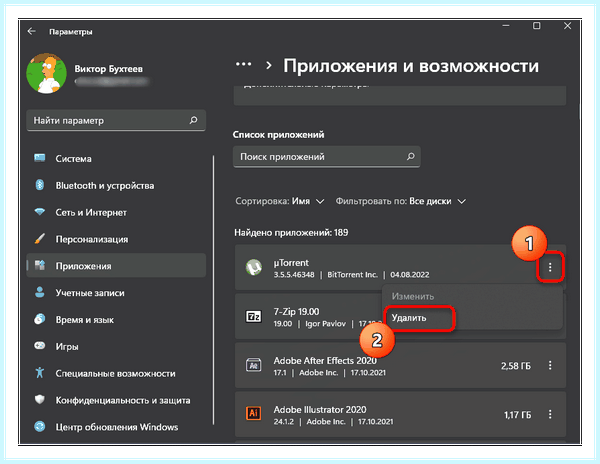Minimize the Параметры window

click(x=506, y=26)
